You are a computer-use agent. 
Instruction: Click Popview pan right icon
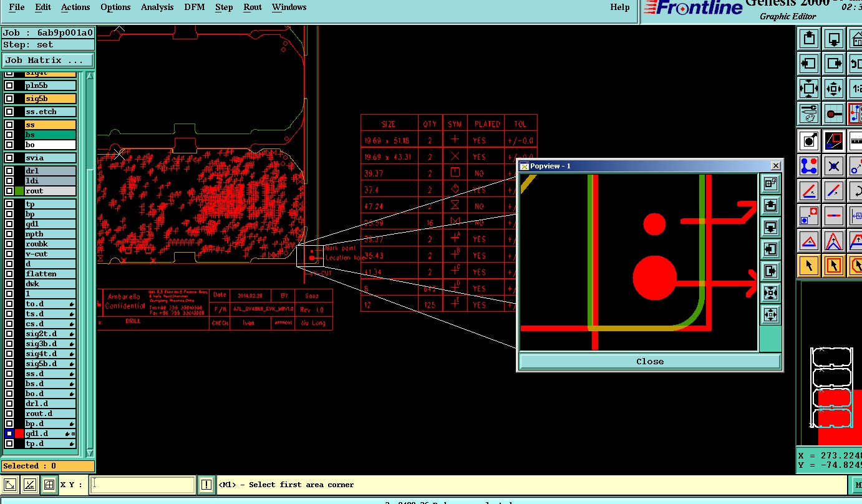tap(770, 271)
